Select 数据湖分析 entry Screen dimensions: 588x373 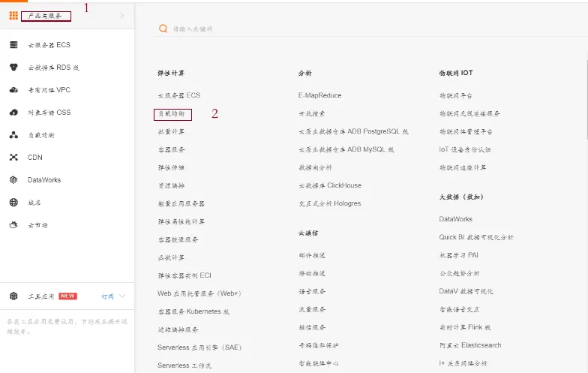315,167
